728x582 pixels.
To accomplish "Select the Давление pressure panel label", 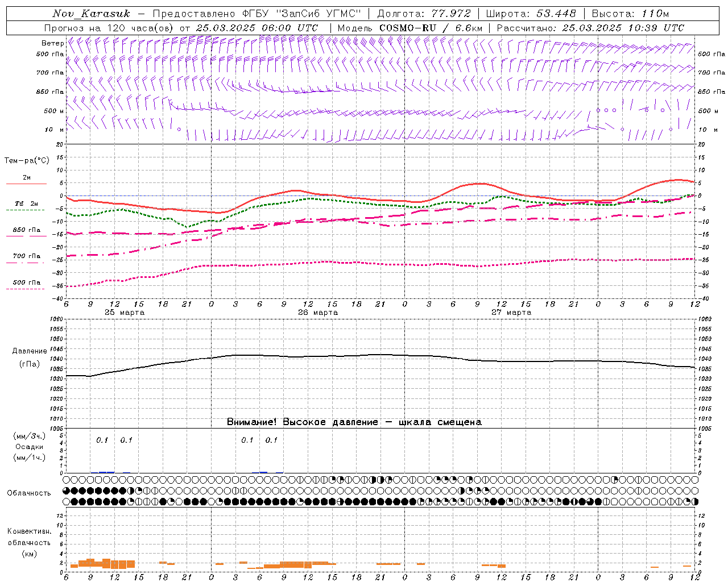I will [x=30, y=351].
